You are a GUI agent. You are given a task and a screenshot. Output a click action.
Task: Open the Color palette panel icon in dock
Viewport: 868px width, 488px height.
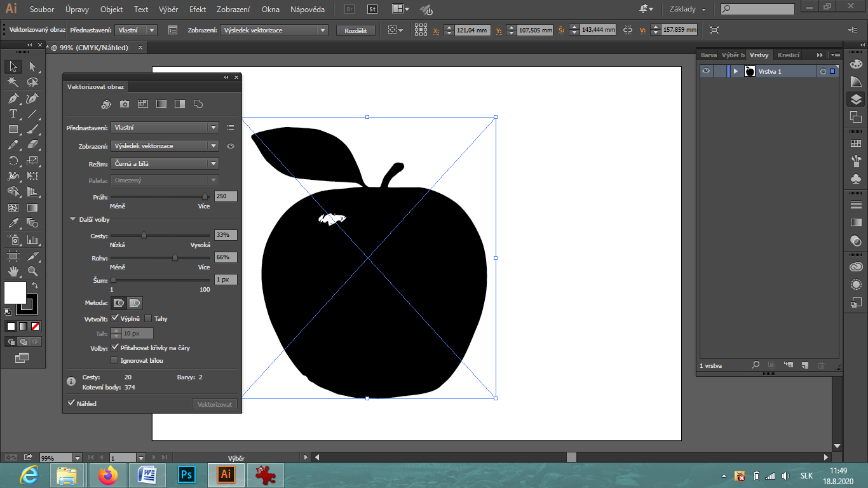(x=856, y=64)
